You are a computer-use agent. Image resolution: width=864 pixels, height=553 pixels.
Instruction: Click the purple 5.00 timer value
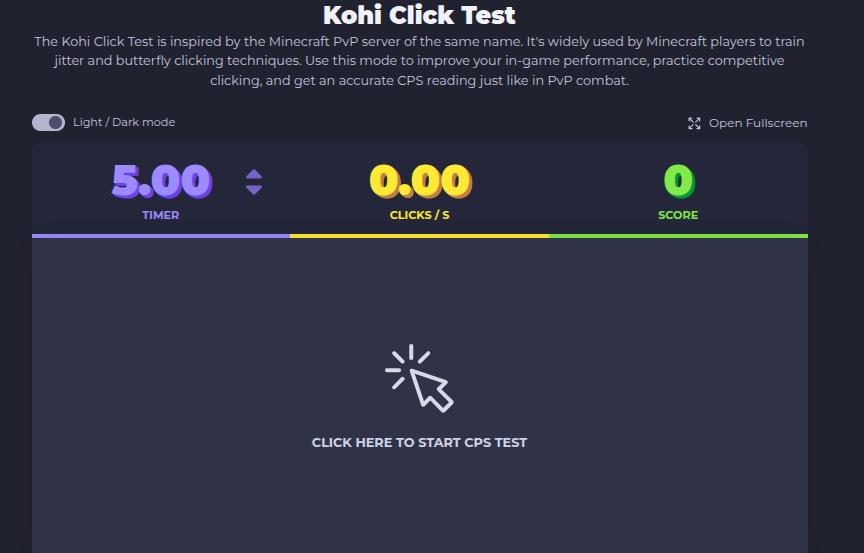(x=161, y=181)
